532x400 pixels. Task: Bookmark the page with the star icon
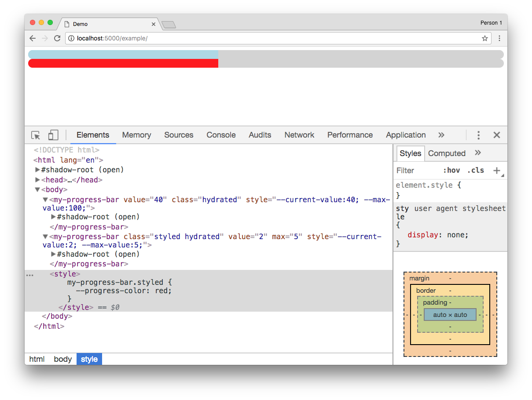(484, 38)
